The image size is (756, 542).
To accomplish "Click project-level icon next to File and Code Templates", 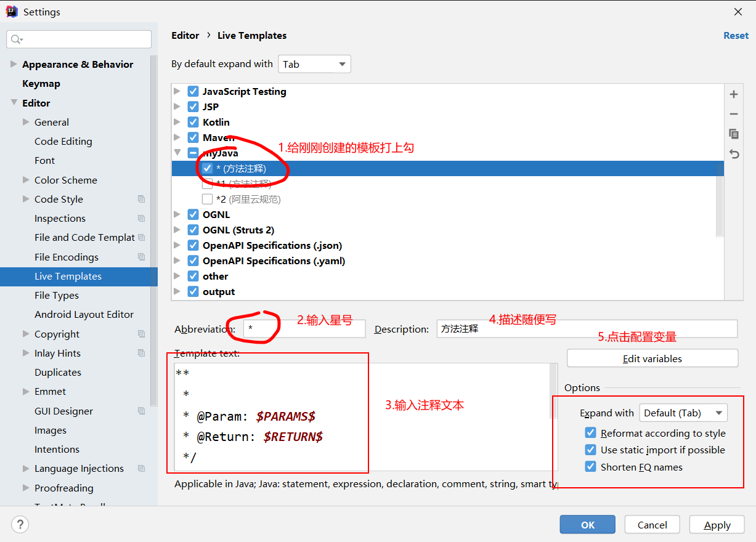I will 142,237.
